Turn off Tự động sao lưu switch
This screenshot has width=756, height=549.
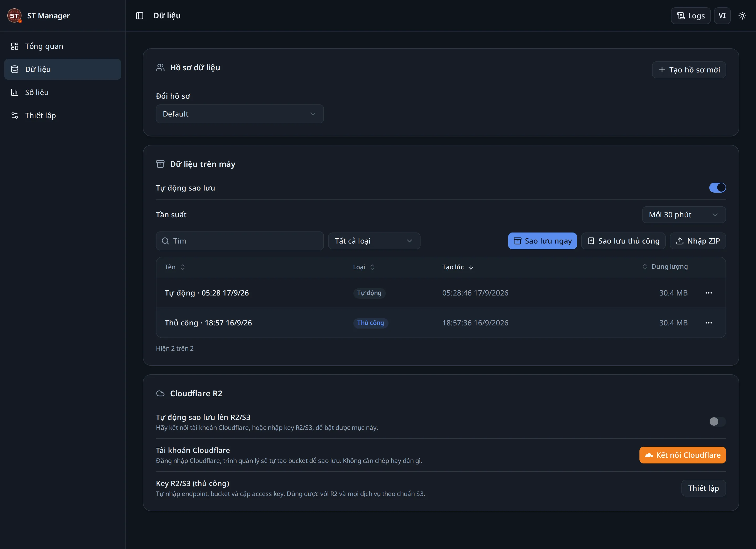click(717, 188)
